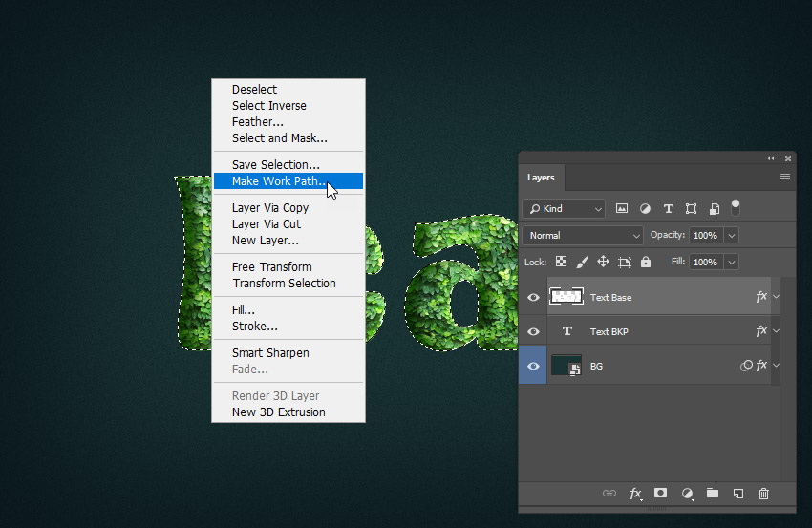Choose Transform Selection menu item

[288, 284]
